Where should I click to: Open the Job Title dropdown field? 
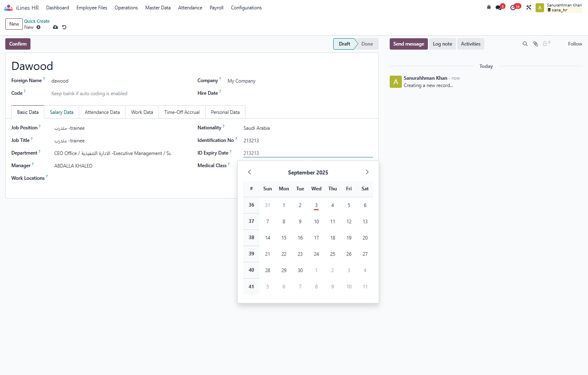pos(113,141)
